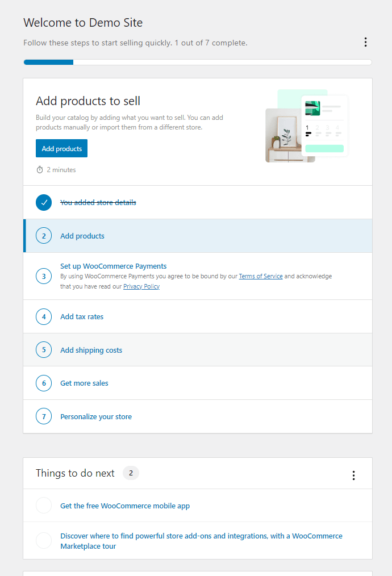The height and width of the screenshot is (576, 392).
Task: Select the Get more sales step
Action: [84, 383]
